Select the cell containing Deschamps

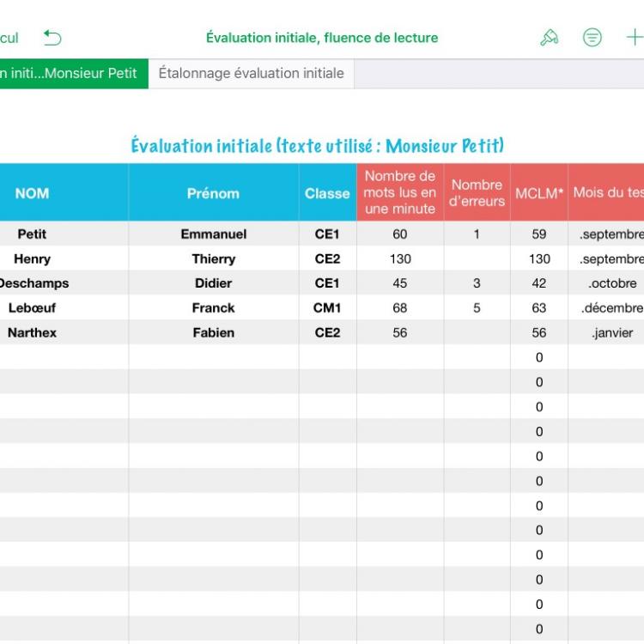[64, 283]
